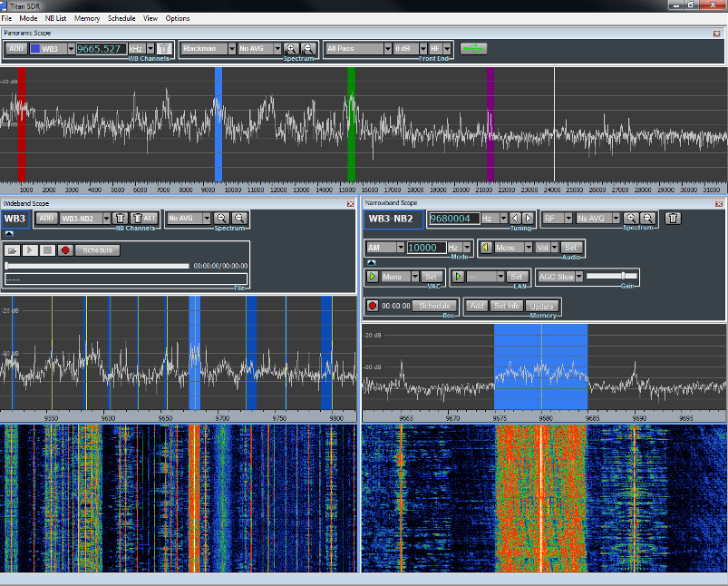The height and width of the screenshot is (586, 728).
Task: Open the AGC Slow dropdown
Action: pyautogui.click(x=578, y=277)
